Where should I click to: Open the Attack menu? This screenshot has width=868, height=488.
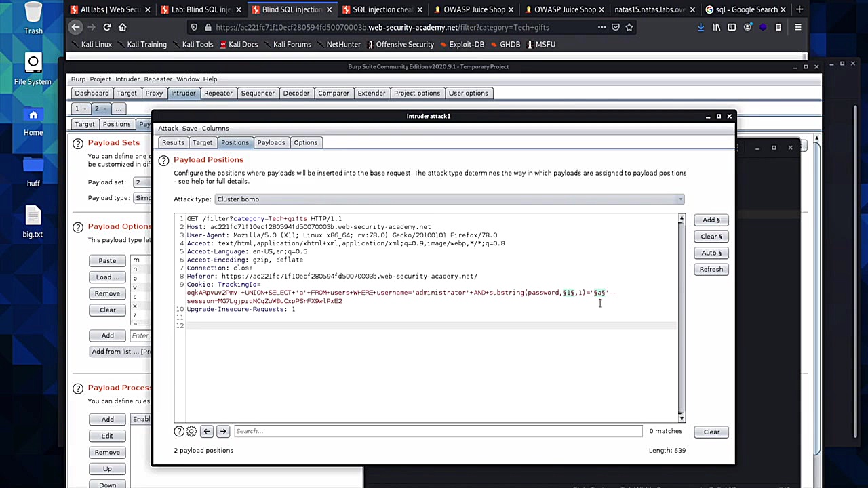tap(168, 128)
